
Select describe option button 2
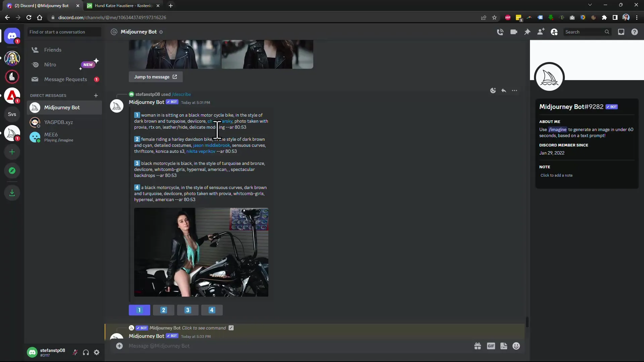[x=164, y=310]
